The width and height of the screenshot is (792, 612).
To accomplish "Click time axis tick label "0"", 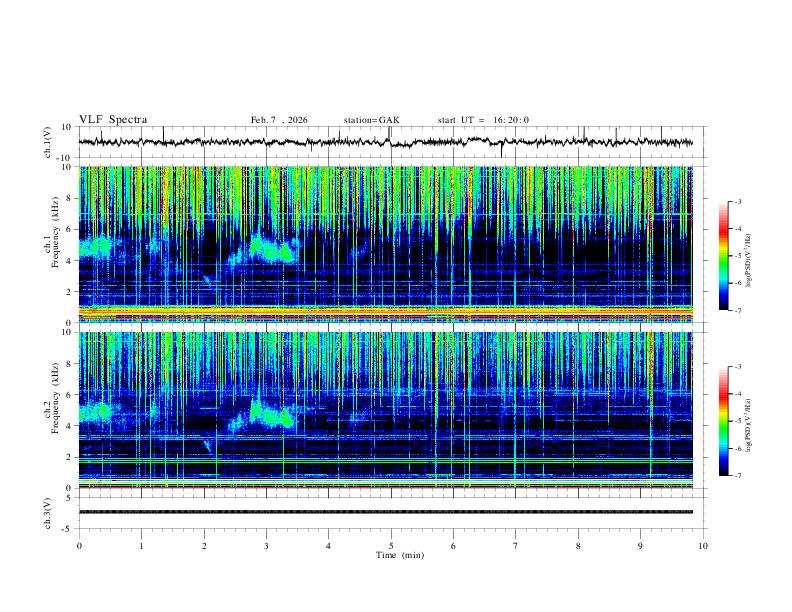I will [79, 546].
